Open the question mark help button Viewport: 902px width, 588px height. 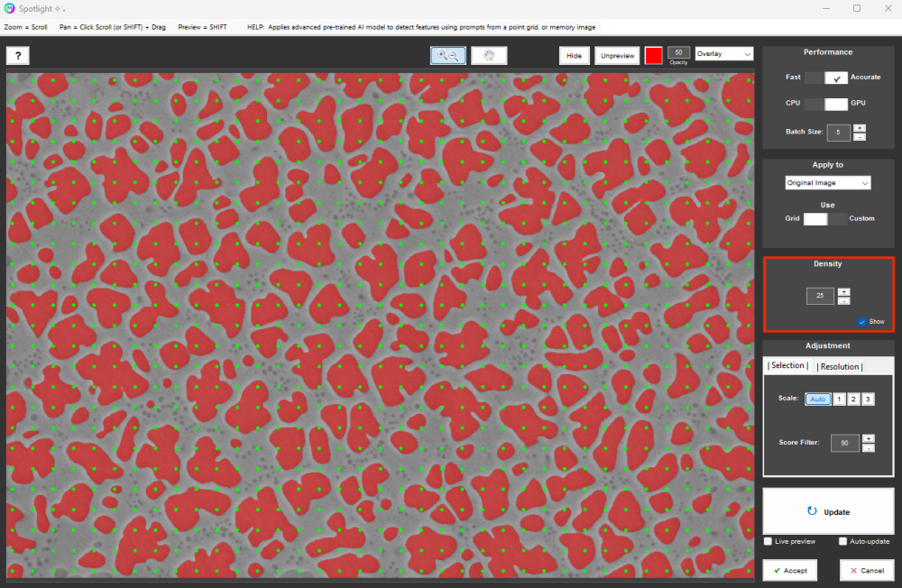[x=18, y=56]
